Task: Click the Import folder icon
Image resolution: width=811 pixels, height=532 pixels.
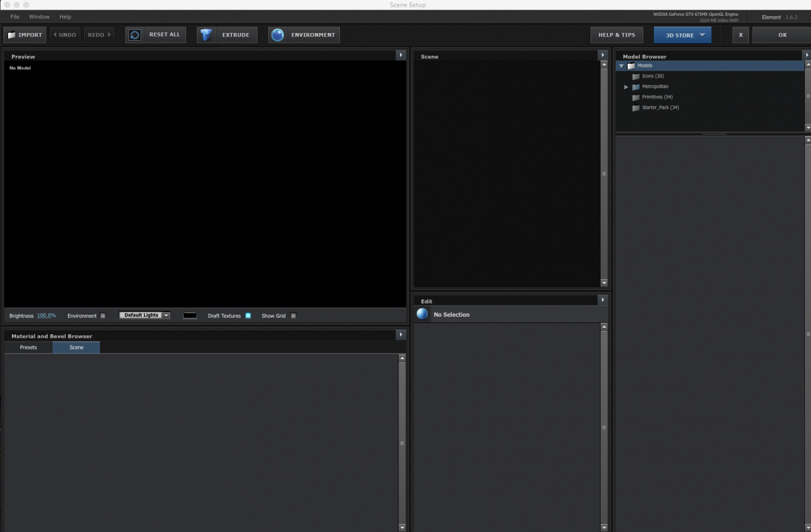Action: [12, 35]
